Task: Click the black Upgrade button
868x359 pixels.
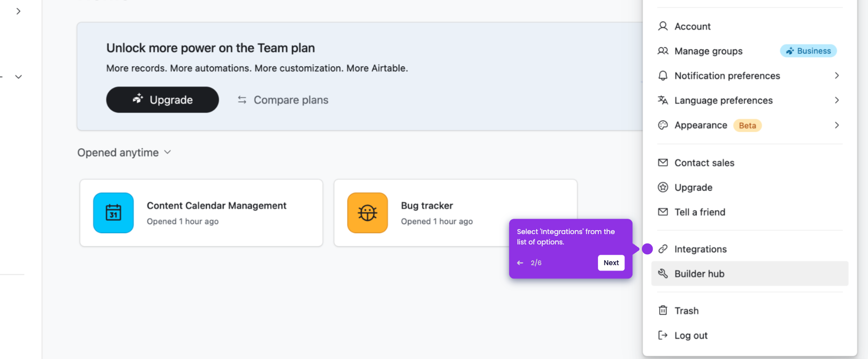Action: [x=162, y=100]
